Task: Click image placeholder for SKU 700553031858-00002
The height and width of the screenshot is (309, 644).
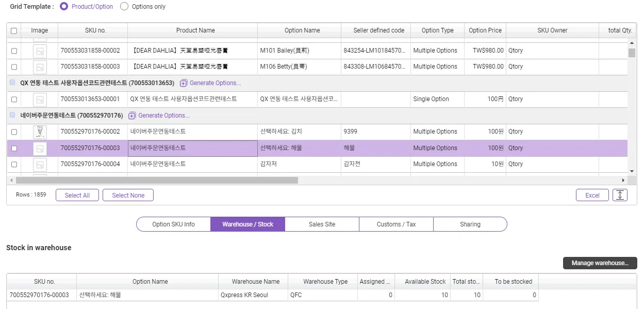Action: (40, 51)
